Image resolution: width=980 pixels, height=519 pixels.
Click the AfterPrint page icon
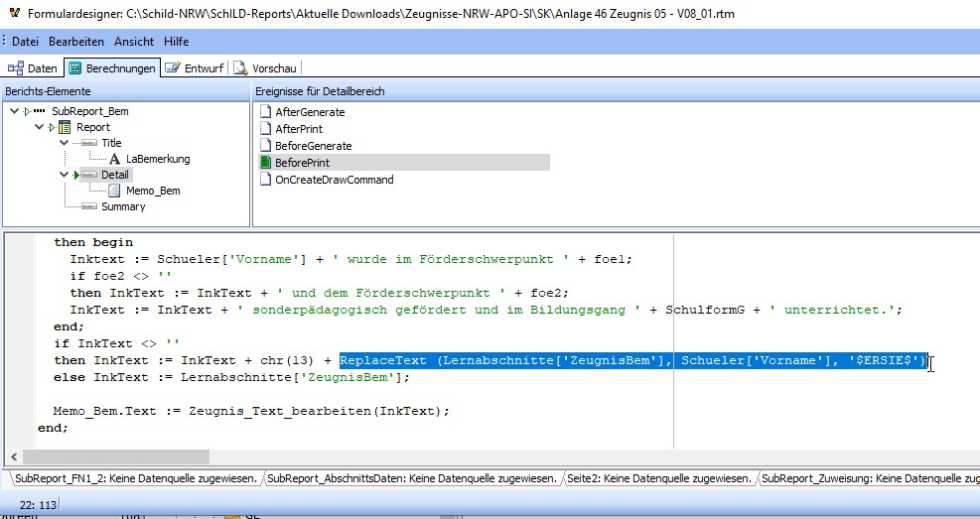pyautogui.click(x=266, y=129)
